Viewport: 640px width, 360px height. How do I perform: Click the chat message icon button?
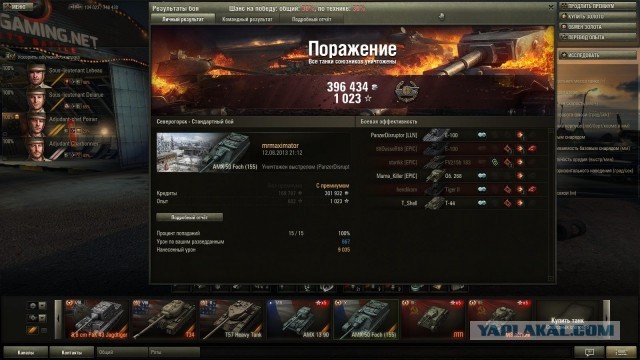point(589,352)
